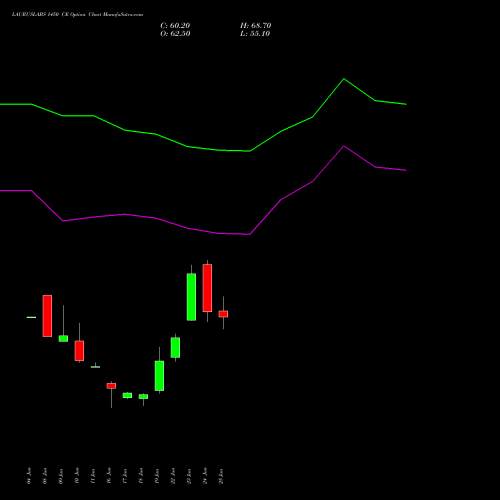The width and height of the screenshot is (500, 500).
Task: Click the peak of the green upper line
Action: click(x=344, y=79)
